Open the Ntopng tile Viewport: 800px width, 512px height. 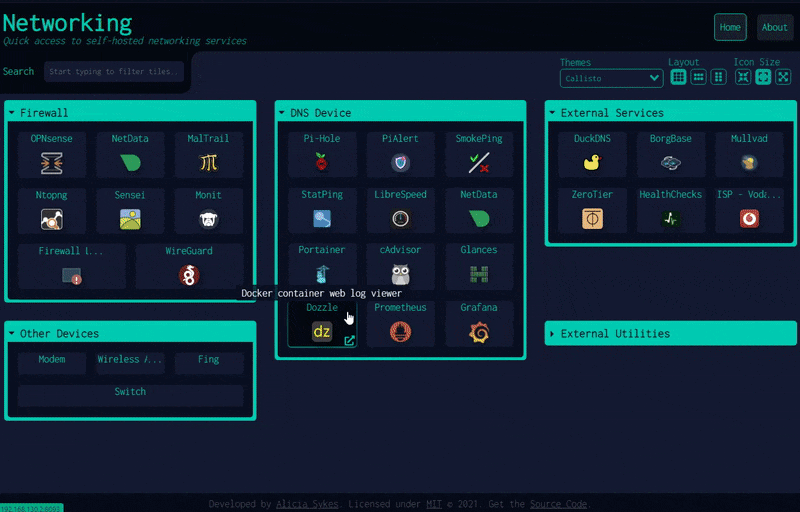click(x=52, y=211)
